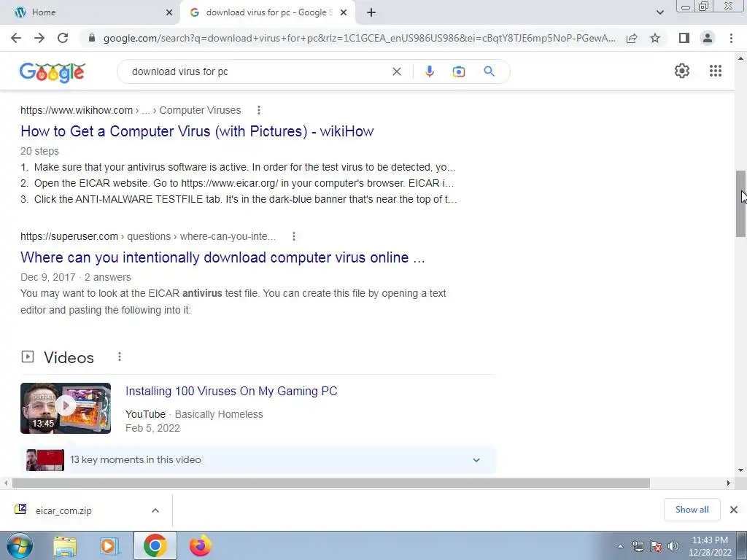The width and height of the screenshot is (747, 560).
Task: Open the network tray icon
Action: [x=638, y=546]
